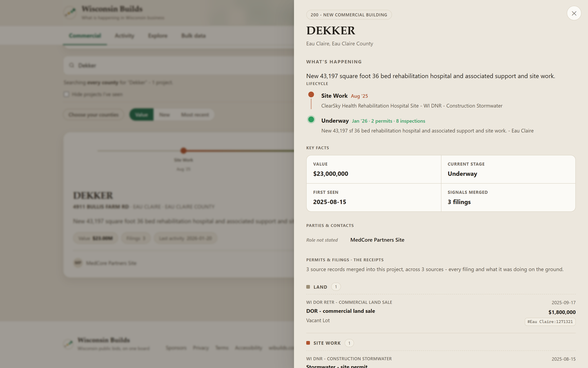Click the 3 filings signals merged value
This screenshot has height=368, width=588.
click(x=459, y=202)
